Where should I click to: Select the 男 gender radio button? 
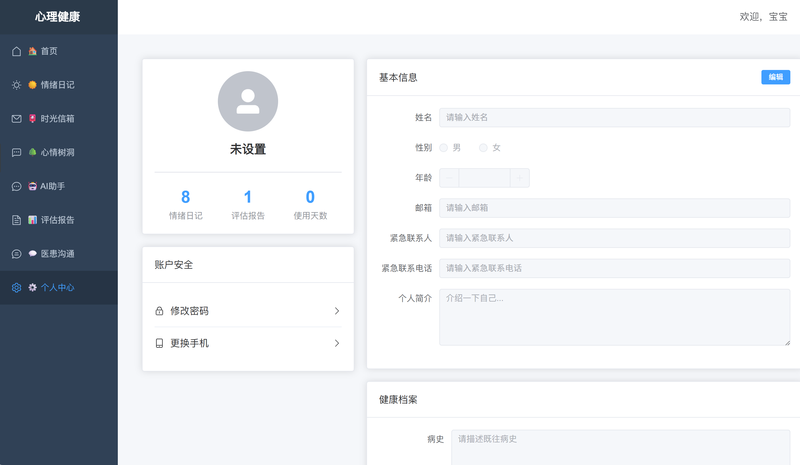click(444, 148)
